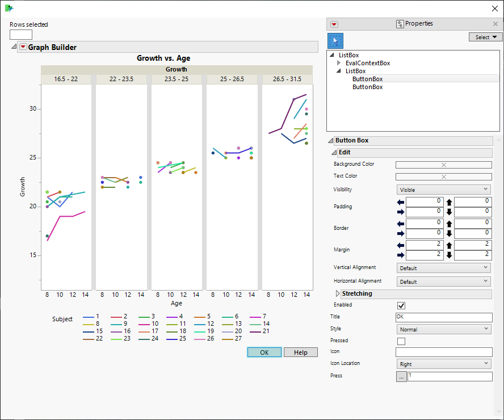Click the 26.5 - 31.5 growth panel header
Viewport: 504px width, 420px height.
point(287,79)
